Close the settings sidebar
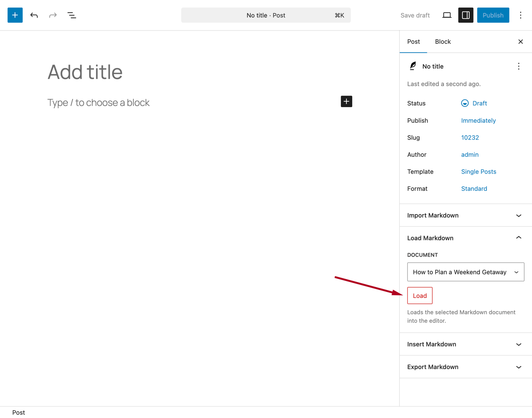 point(520,42)
